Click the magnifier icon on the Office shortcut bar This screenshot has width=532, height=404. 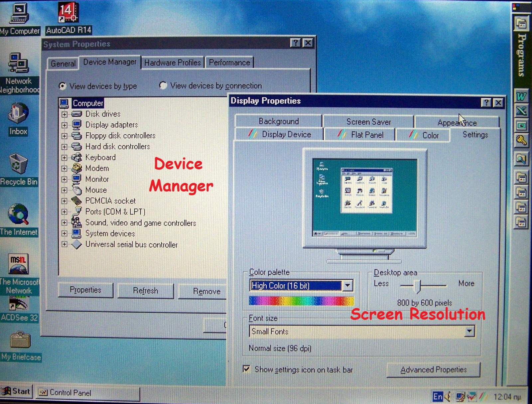pyautogui.click(x=521, y=159)
